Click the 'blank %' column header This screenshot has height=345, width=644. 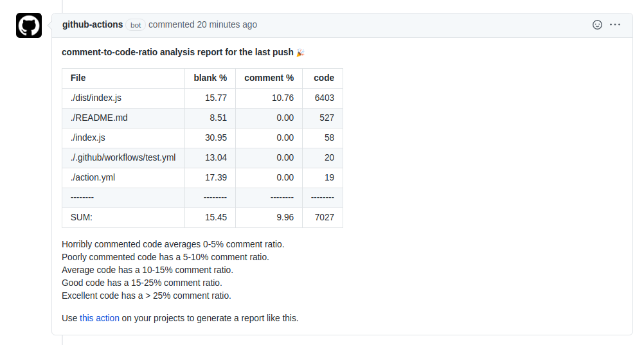tap(210, 78)
